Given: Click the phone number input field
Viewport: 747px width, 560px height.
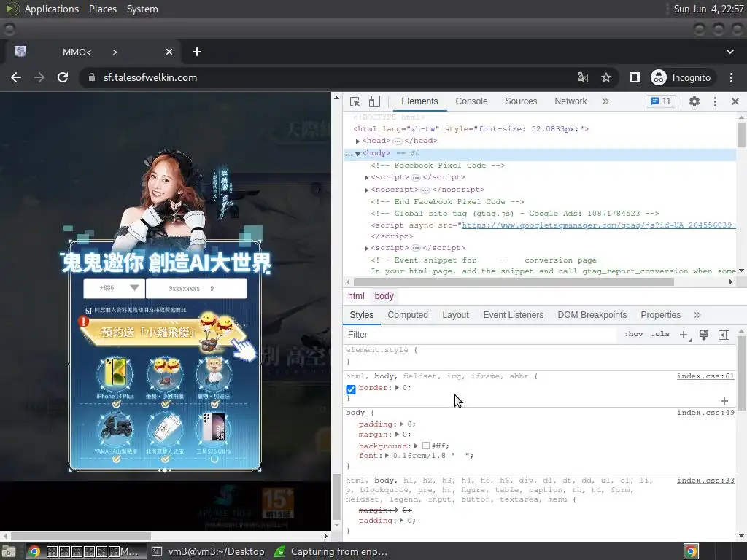Looking at the screenshot, I should [196, 288].
